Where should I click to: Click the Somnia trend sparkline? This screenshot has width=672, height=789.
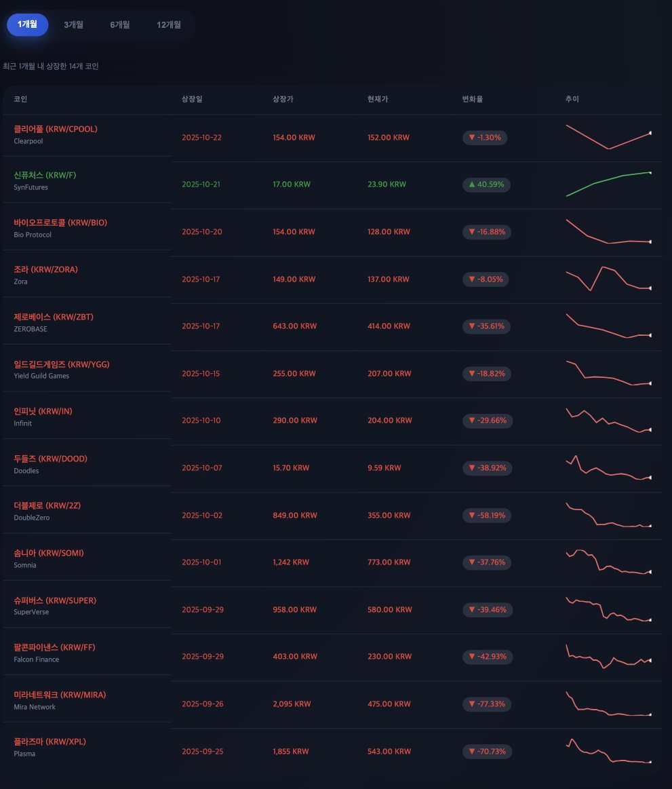(x=609, y=562)
